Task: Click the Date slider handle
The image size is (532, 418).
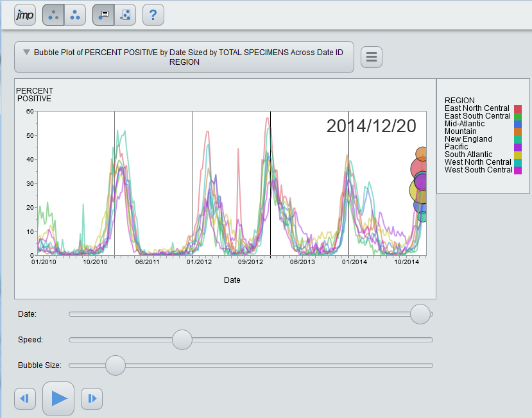Action: click(x=420, y=314)
